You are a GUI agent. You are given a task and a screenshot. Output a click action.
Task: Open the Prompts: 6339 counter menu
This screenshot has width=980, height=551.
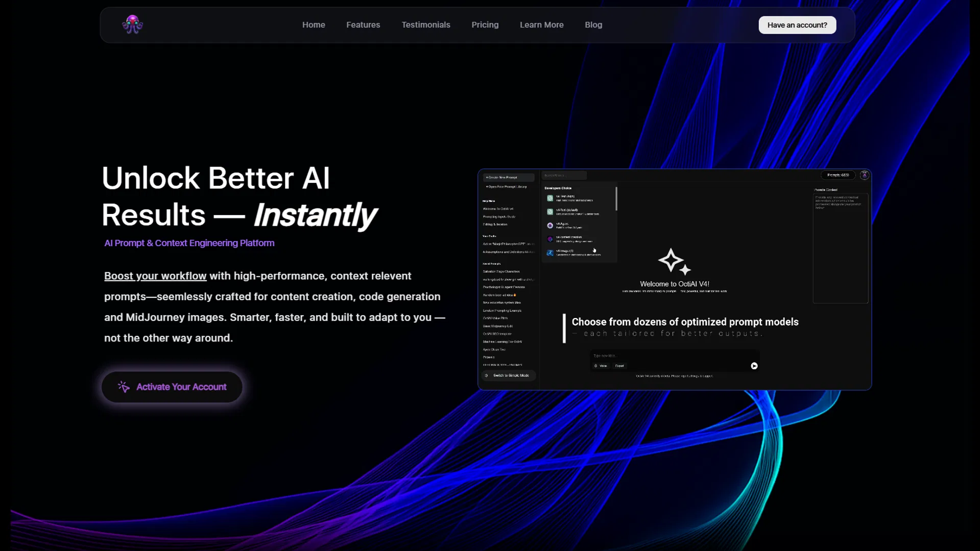(x=838, y=175)
